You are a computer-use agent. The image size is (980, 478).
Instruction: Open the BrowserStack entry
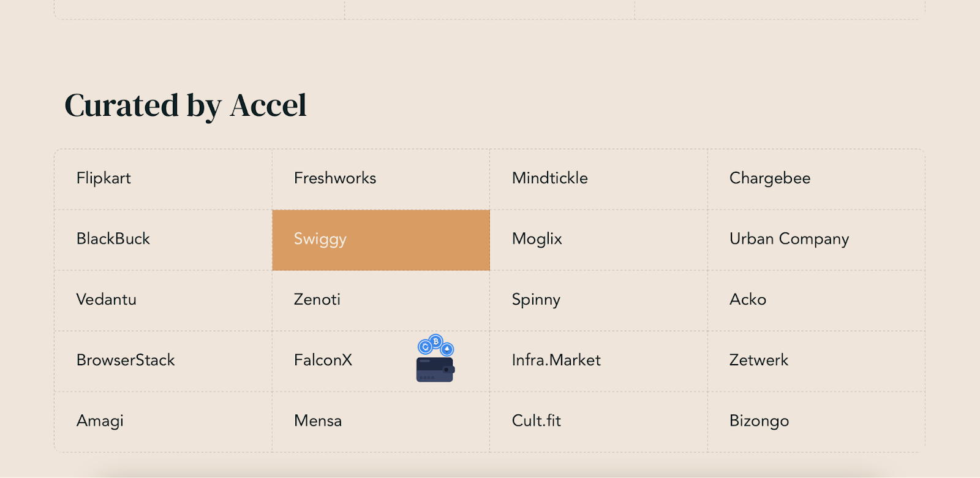coord(163,361)
